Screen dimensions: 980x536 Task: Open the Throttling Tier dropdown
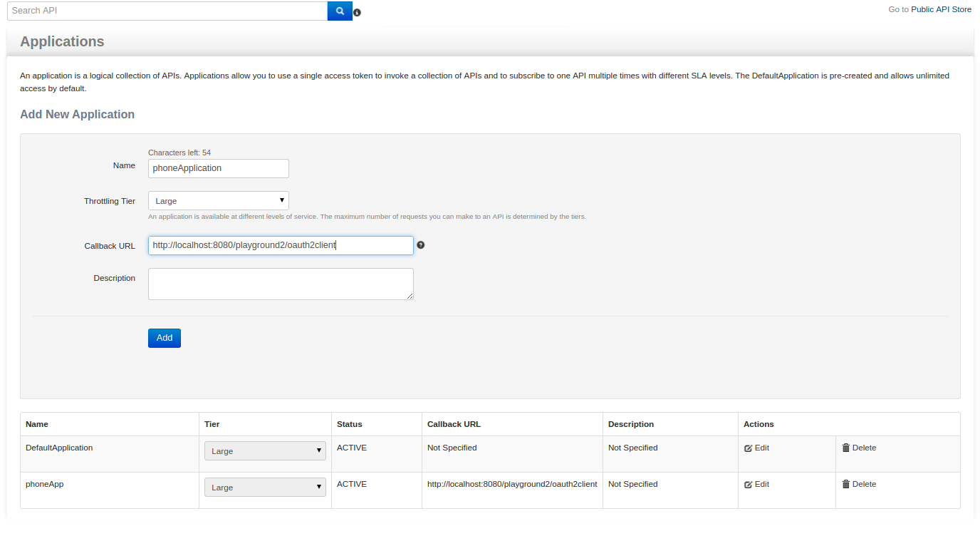point(218,200)
